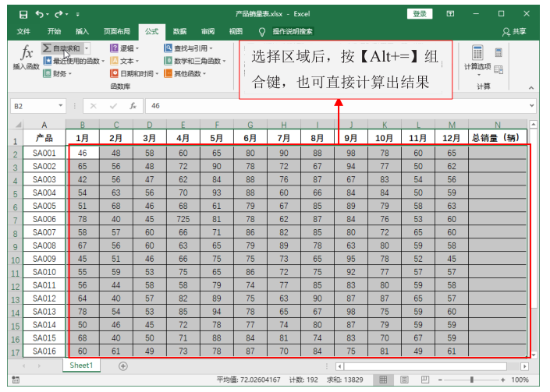Open the Name Box dropdown arrow

[x=60, y=106]
